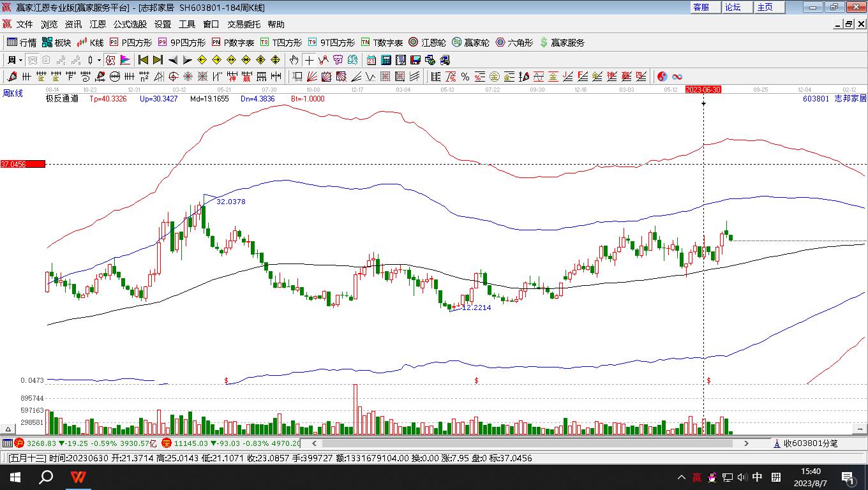This screenshot has height=490, width=868.
Task: Open the 9T四方形 tool
Action: click(331, 43)
